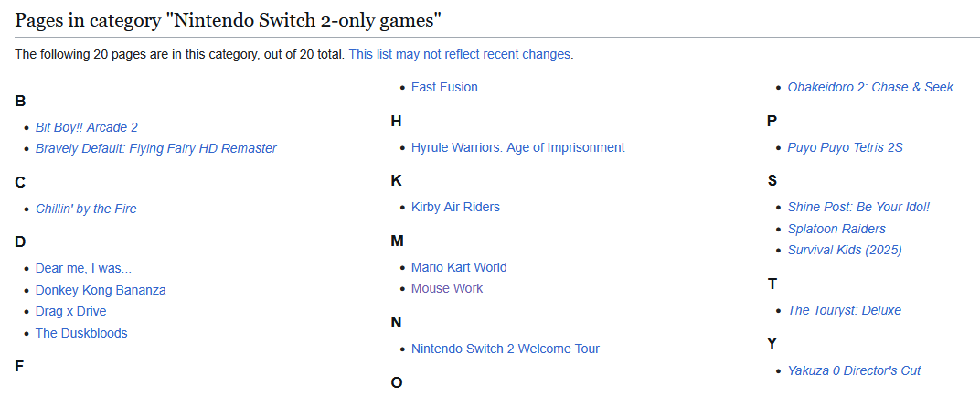980x397 pixels.
Task: Click the Fast Fusion link
Action: pyautogui.click(x=444, y=88)
